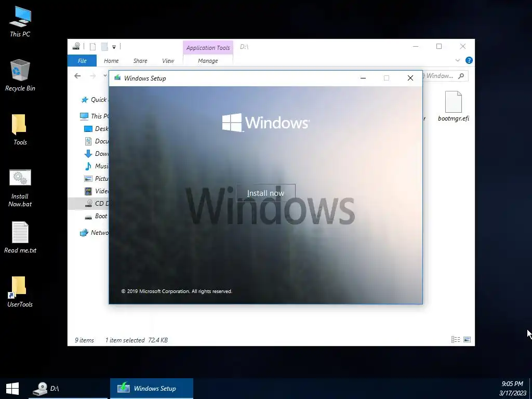This screenshot has height=399, width=532.
Task: Click the New folder icon in Explorer title bar
Action: click(104, 47)
